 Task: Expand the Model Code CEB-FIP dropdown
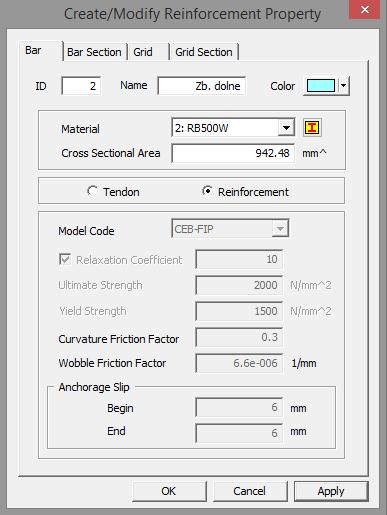280,228
